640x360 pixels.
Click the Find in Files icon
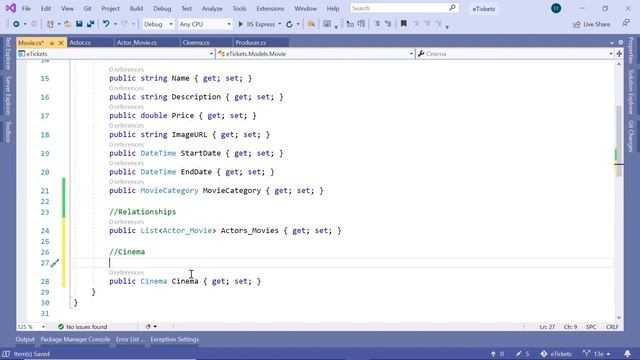[311, 24]
